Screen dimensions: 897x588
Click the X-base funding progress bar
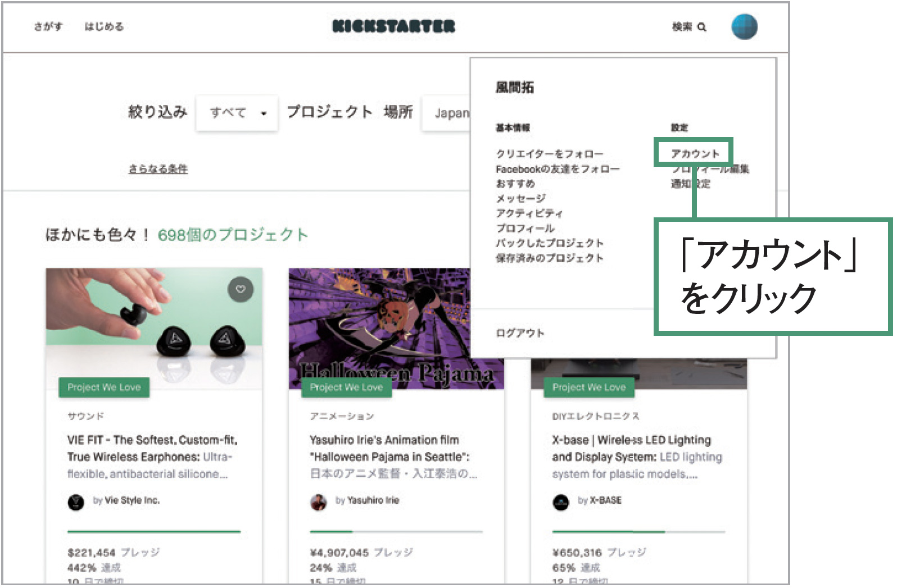(639, 531)
